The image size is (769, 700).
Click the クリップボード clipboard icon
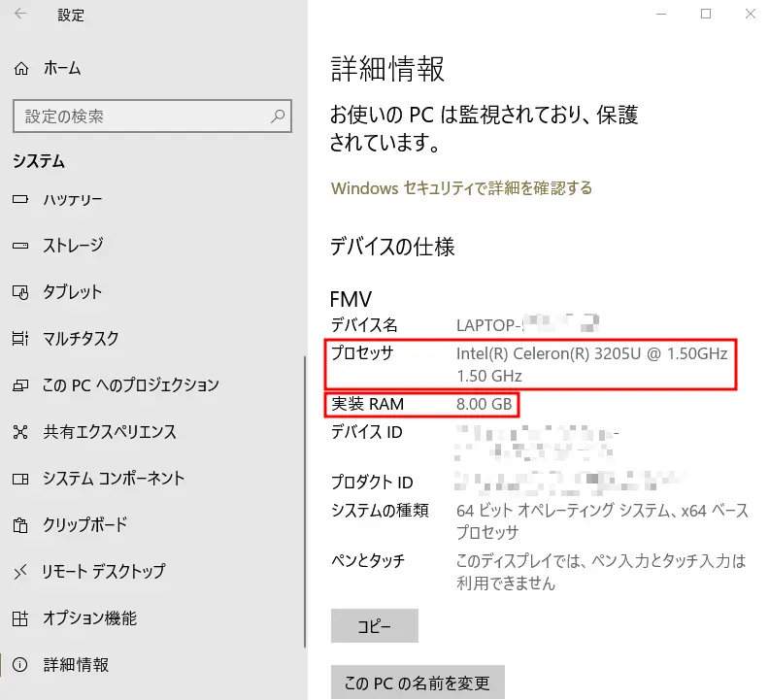coord(20,525)
